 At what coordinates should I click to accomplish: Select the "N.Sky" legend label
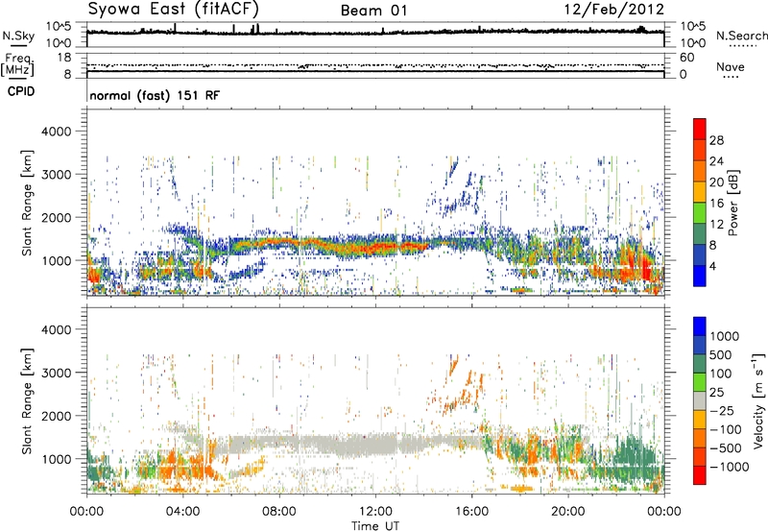click(x=18, y=36)
